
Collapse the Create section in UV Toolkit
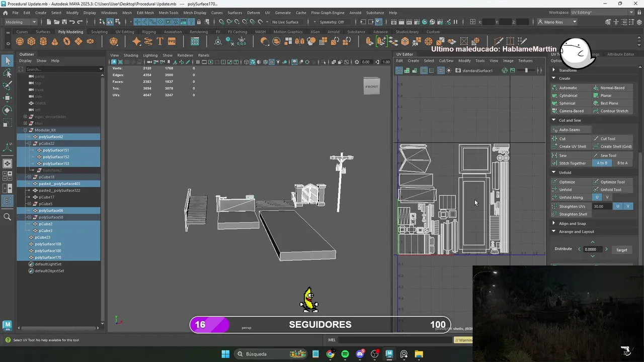(554, 78)
